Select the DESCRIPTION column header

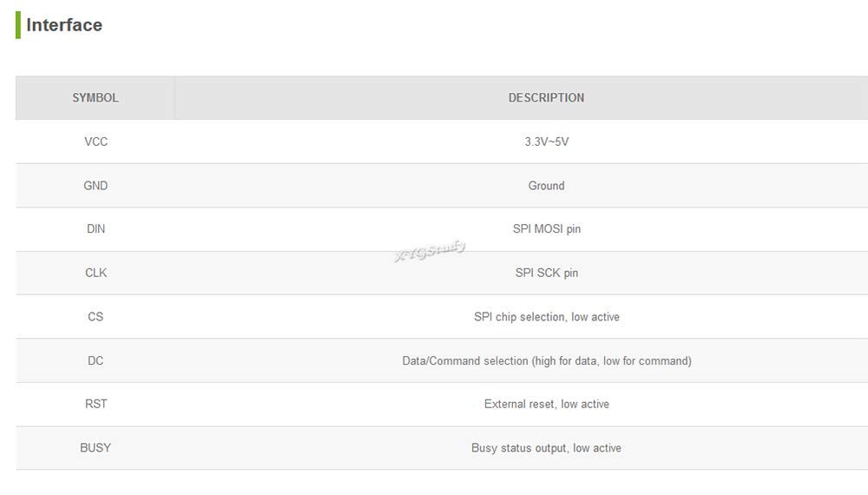point(546,98)
